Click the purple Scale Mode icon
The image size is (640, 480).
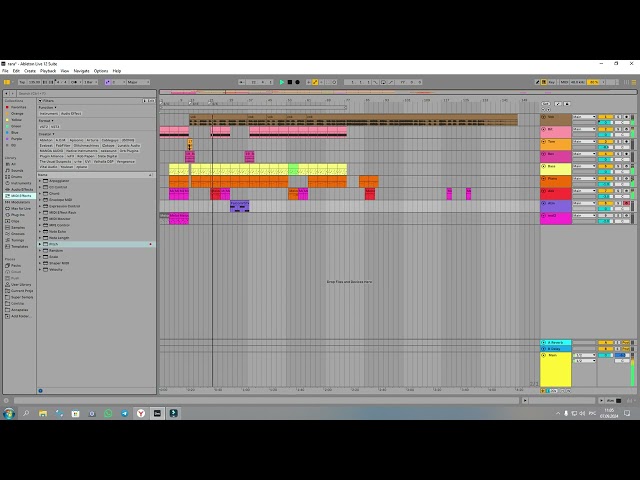click(x=107, y=82)
